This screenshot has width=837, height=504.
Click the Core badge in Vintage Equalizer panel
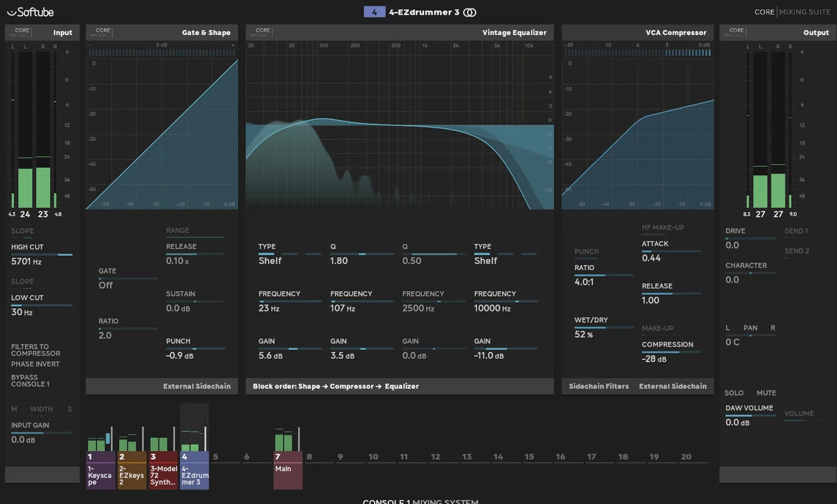[x=263, y=32]
